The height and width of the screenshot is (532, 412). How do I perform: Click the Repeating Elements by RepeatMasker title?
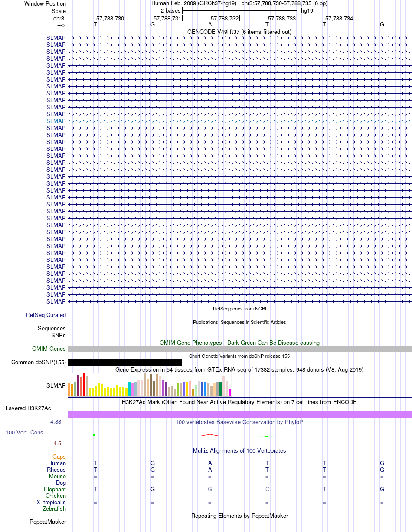[239, 516]
